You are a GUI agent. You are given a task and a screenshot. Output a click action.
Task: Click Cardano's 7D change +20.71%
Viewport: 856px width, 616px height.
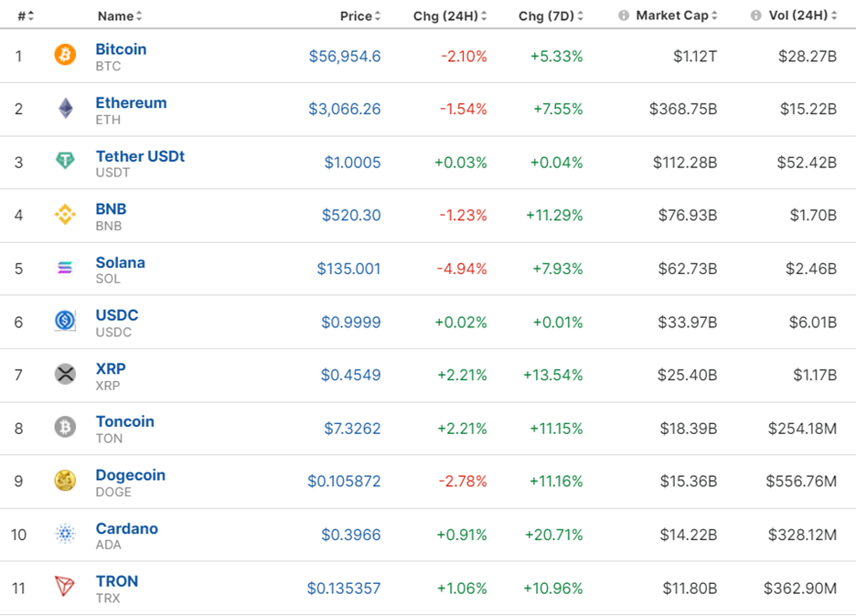554,535
